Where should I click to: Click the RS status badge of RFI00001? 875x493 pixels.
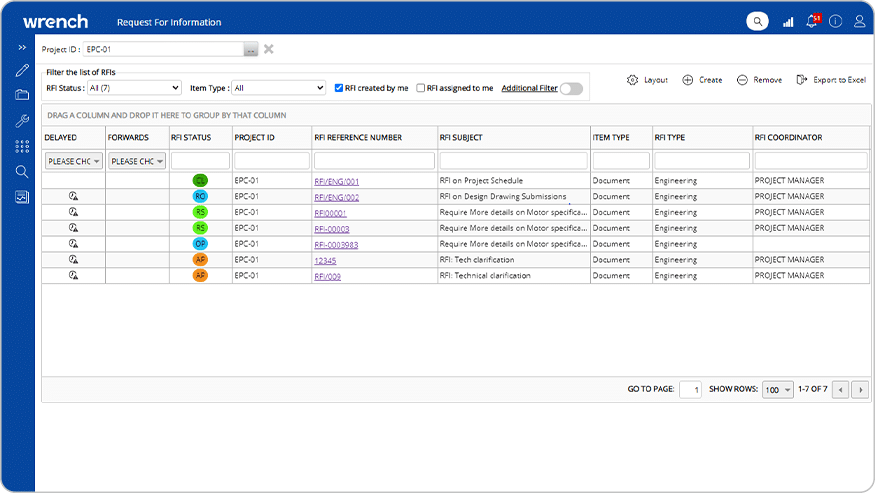coord(200,212)
